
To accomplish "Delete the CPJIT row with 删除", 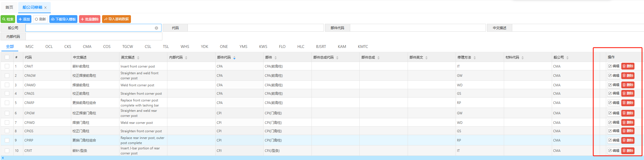I will (x=628, y=151).
